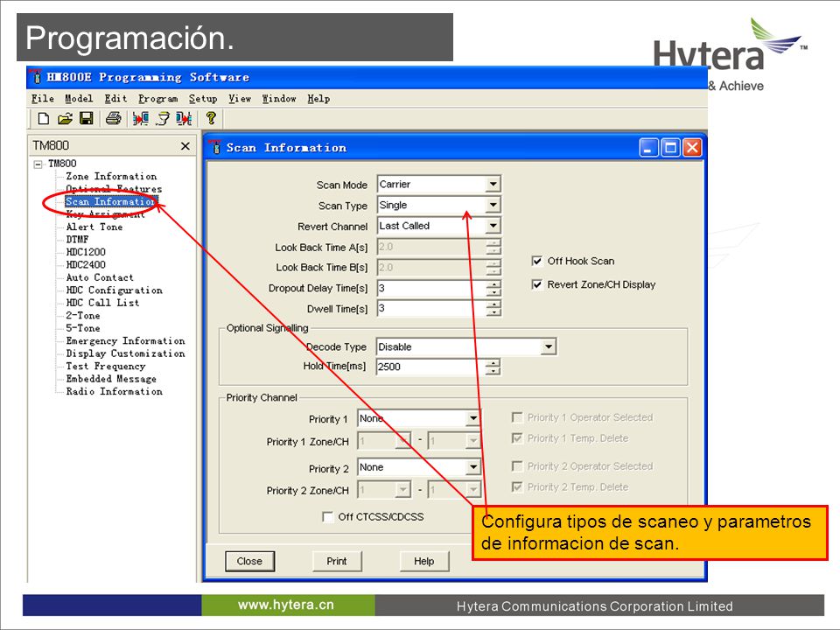Adjust the Dwell Time stepper arrows
The width and height of the screenshot is (840, 630).
[493, 308]
